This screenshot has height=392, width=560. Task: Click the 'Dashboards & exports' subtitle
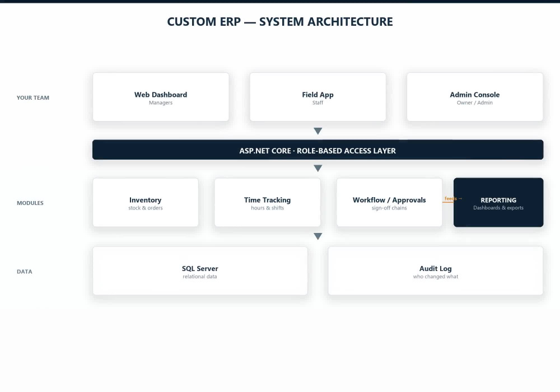498,208
